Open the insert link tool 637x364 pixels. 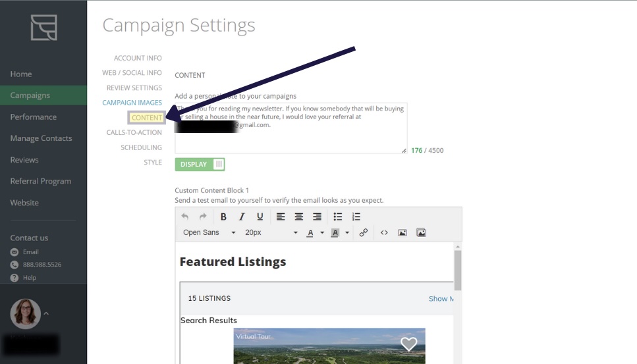tap(364, 232)
